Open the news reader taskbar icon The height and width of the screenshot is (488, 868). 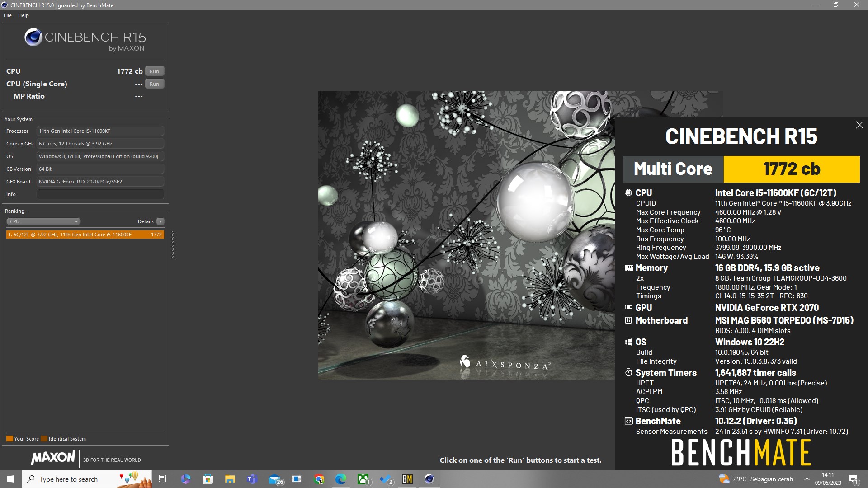click(x=297, y=479)
